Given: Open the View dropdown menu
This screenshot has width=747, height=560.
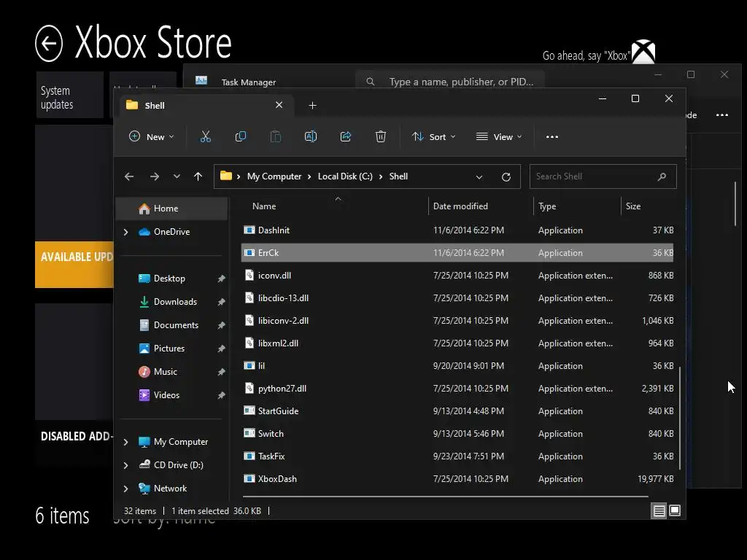Looking at the screenshot, I should point(499,136).
